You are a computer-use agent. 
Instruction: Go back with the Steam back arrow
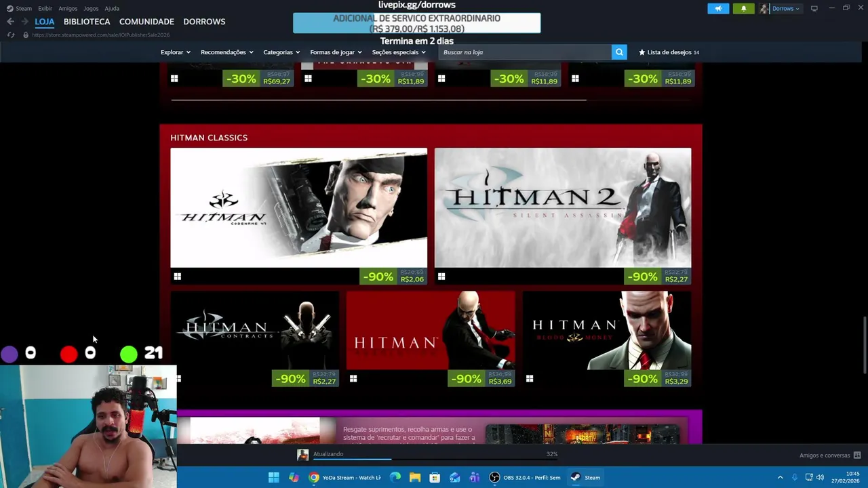pos(10,22)
